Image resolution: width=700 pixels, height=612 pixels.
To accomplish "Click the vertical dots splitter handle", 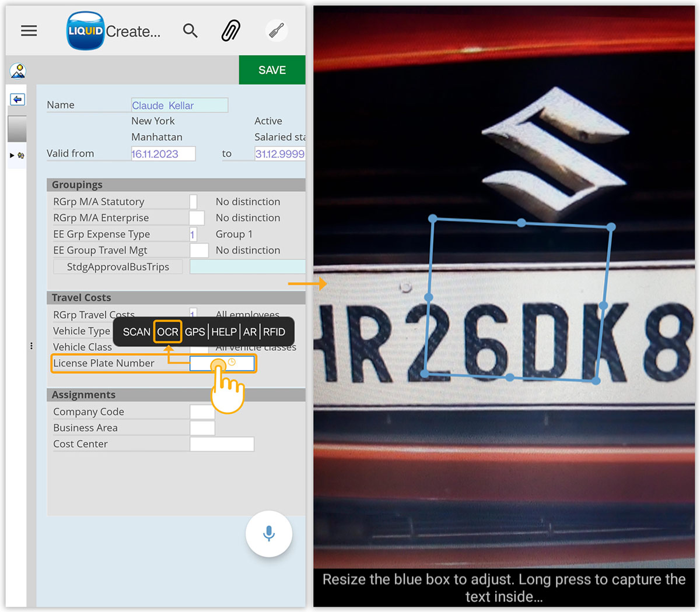I will 32,346.
